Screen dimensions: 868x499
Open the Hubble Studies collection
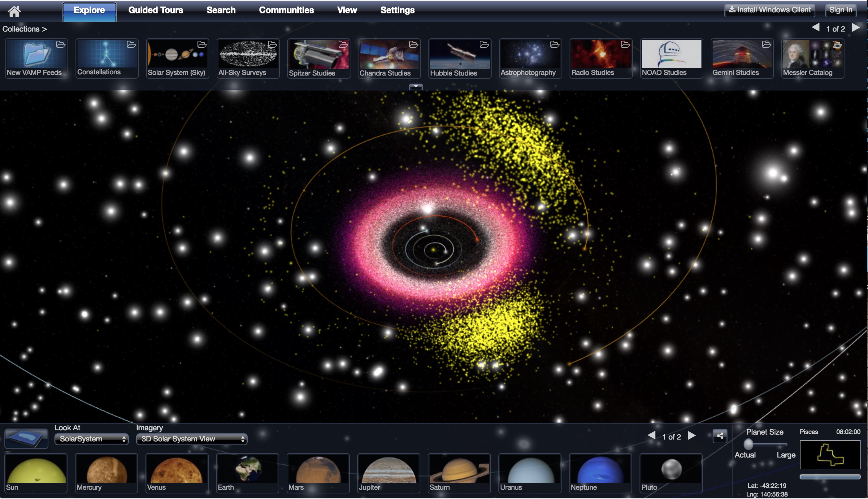pos(460,58)
